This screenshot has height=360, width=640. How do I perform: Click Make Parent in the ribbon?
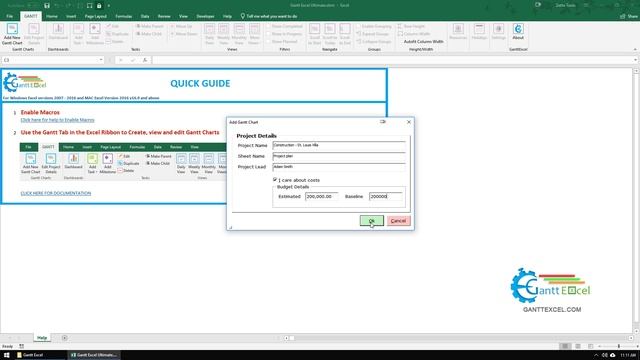coord(149,26)
